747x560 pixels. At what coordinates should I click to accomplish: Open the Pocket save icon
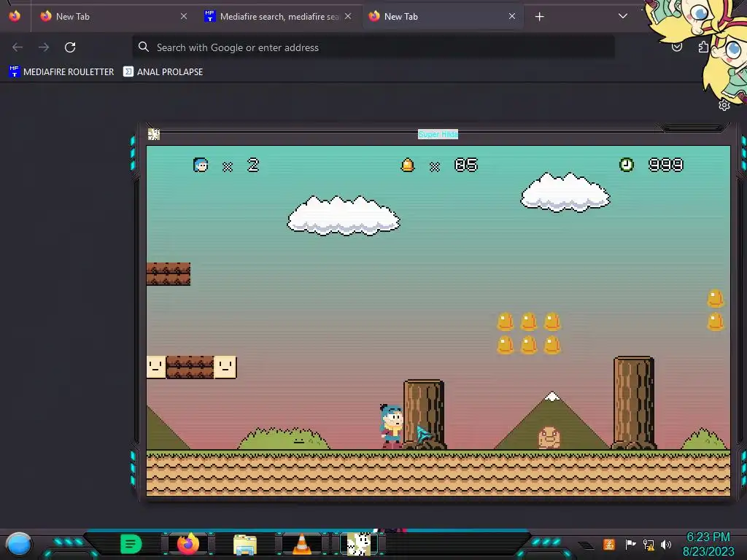pos(676,47)
